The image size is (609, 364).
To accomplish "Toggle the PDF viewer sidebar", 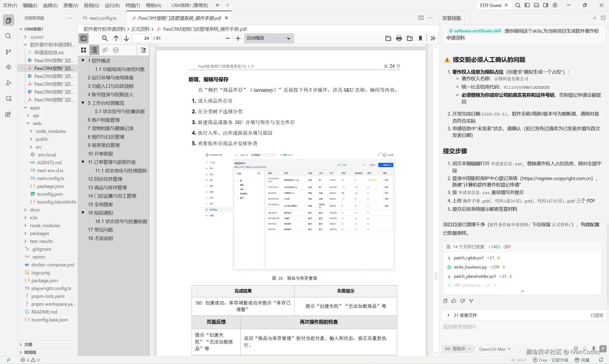I will pos(84,38).
